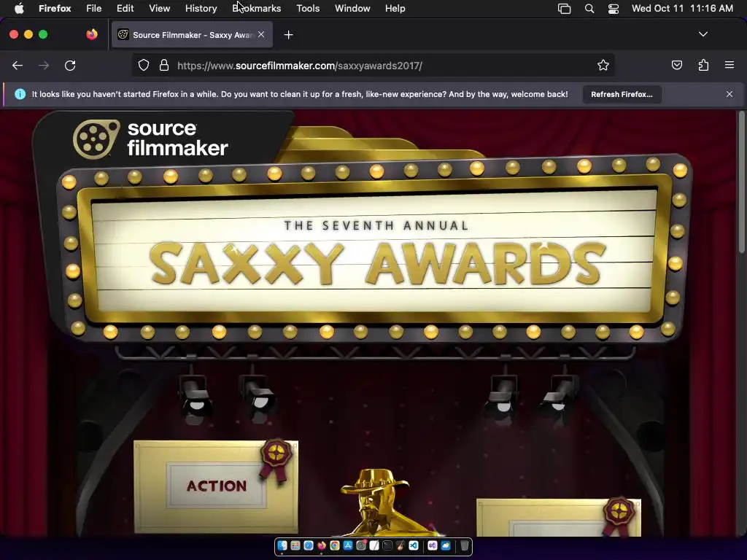Image resolution: width=747 pixels, height=560 pixels.
Task: Open the History menu
Action: coord(201,8)
